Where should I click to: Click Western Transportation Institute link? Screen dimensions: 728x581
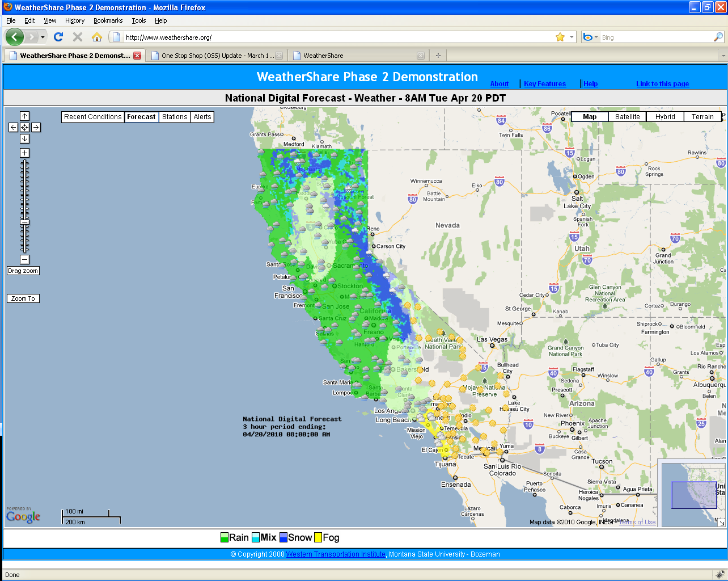point(336,554)
